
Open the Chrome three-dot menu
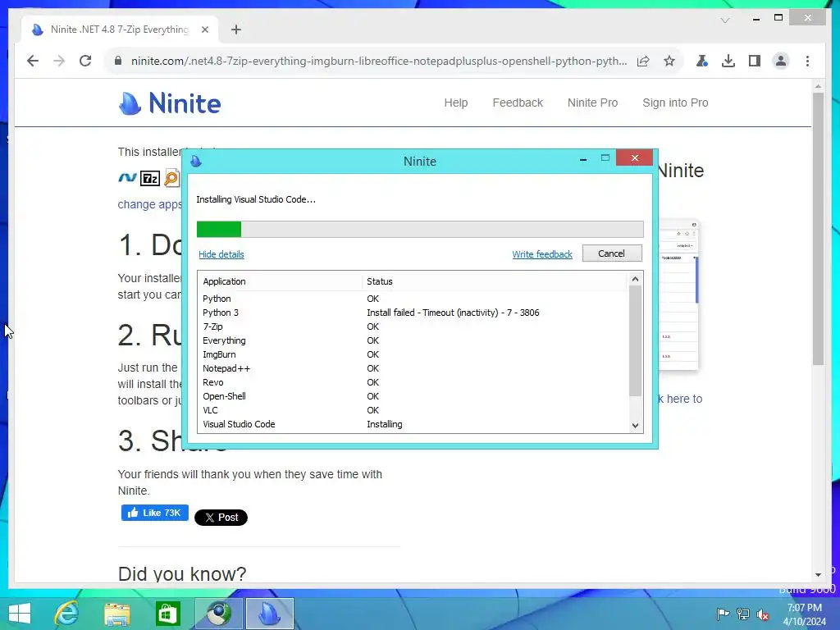807,61
